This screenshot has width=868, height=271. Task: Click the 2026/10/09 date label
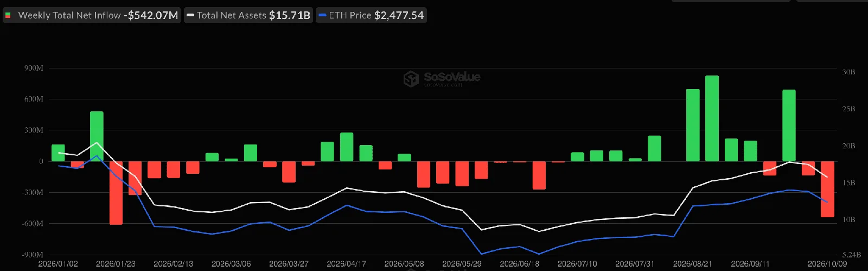pos(827,264)
